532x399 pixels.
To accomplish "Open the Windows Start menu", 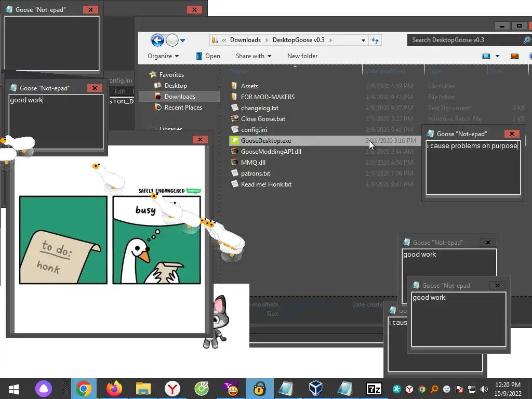I will pos(14,389).
